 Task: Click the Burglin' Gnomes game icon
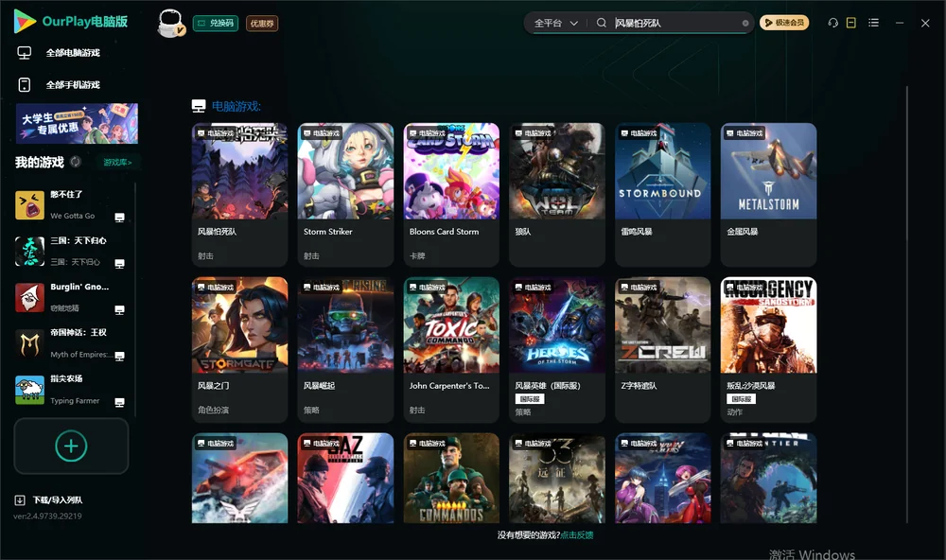(29, 297)
